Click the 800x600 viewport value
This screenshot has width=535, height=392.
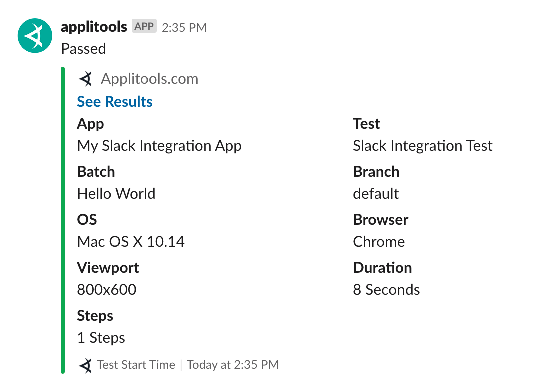(107, 290)
